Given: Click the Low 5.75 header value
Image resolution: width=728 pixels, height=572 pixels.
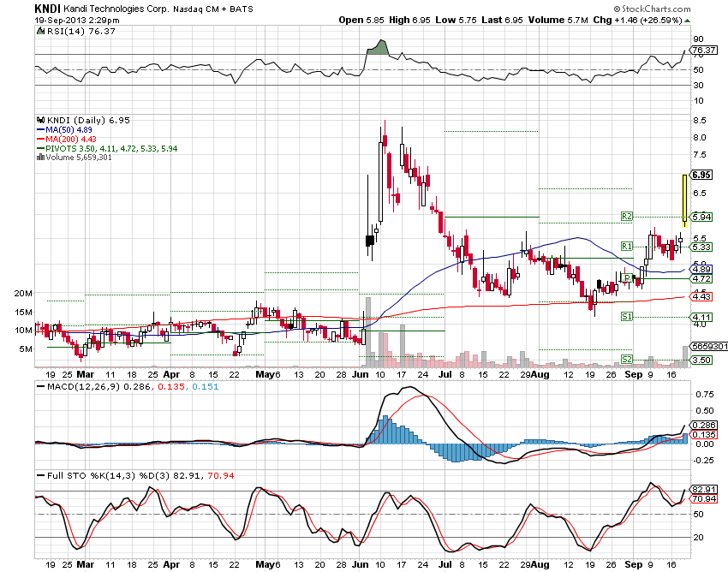Looking at the screenshot, I should tap(456, 20).
